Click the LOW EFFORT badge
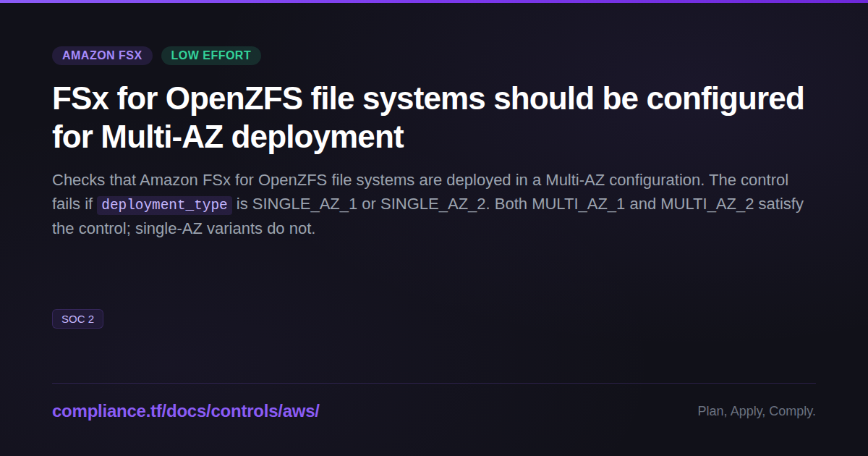This screenshot has height=456, width=868. [x=210, y=56]
